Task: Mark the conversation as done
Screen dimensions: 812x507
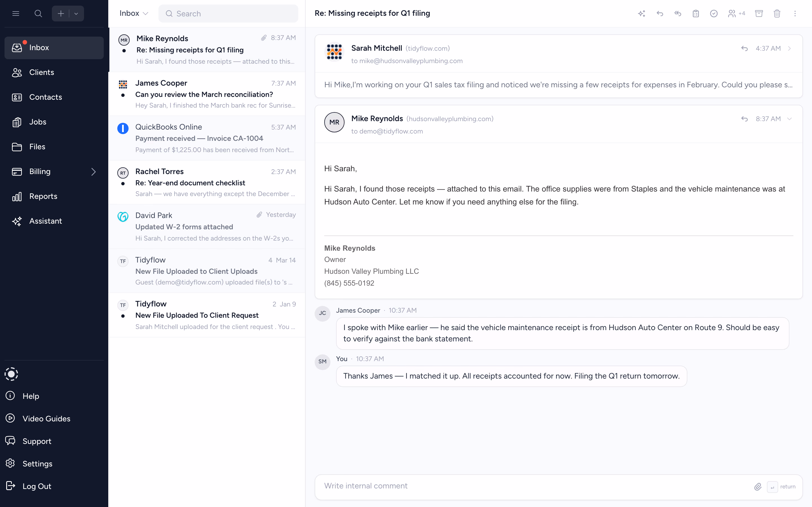Action: (714, 14)
